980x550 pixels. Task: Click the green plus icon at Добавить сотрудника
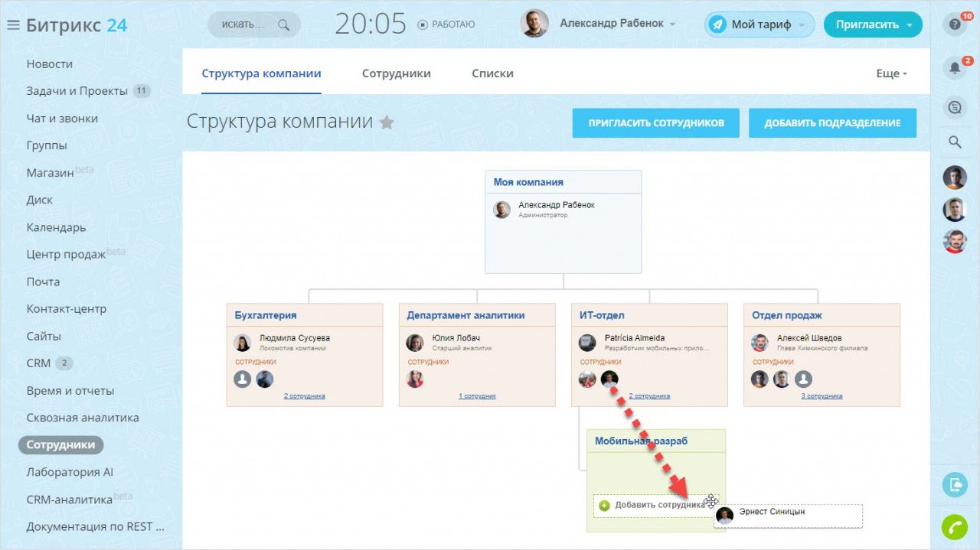coord(604,505)
